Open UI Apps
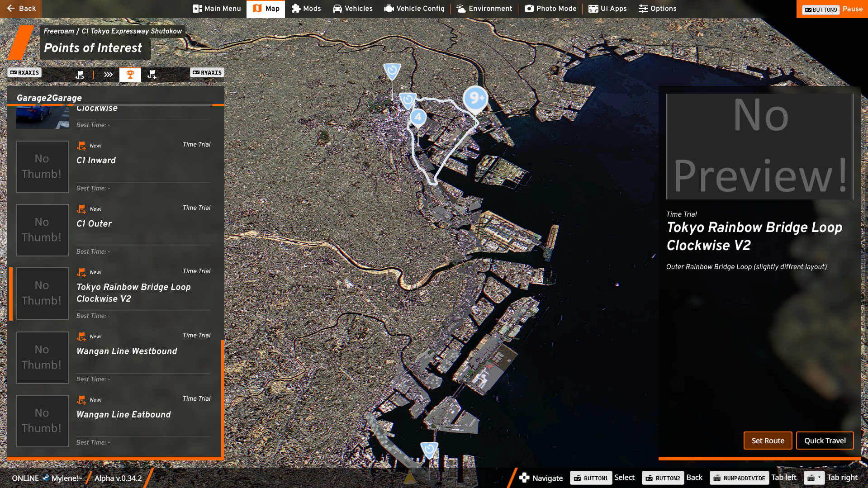This screenshot has height=488, width=868. (x=607, y=9)
